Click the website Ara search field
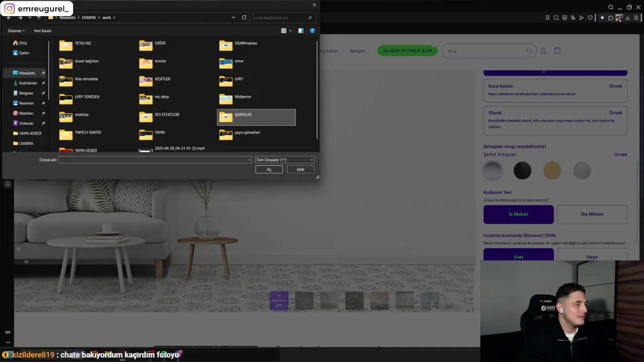This screenshot has height=362, width=644. coord(488,51)
